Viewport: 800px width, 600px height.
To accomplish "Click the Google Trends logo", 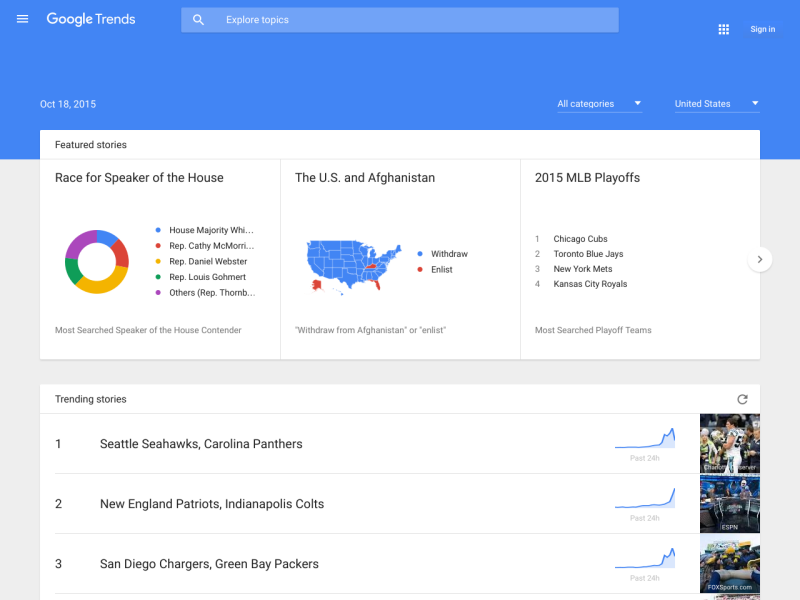I will pos(91,19).
